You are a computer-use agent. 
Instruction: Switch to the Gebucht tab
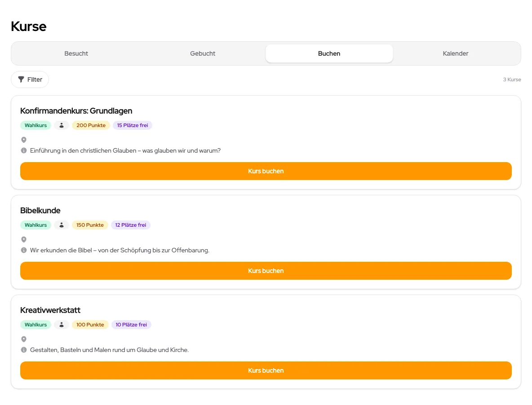pyautogui.click(x=203, y=53)
